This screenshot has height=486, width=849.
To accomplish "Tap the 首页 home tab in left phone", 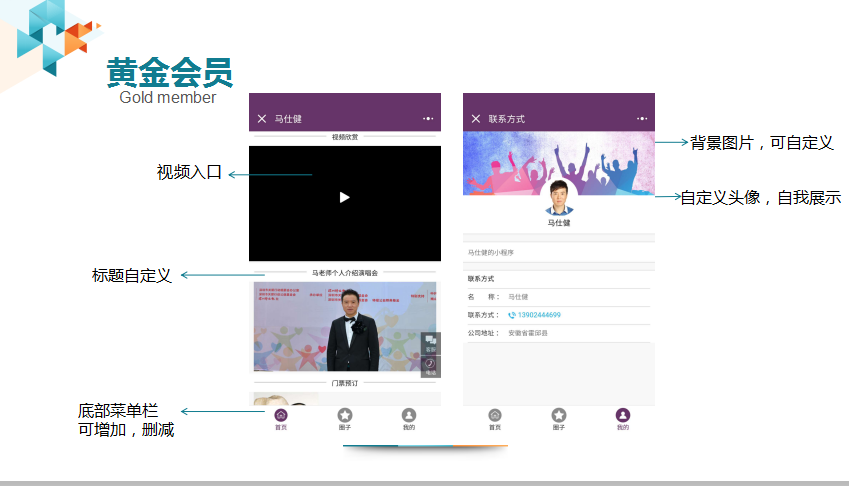I will pos(281,417).
